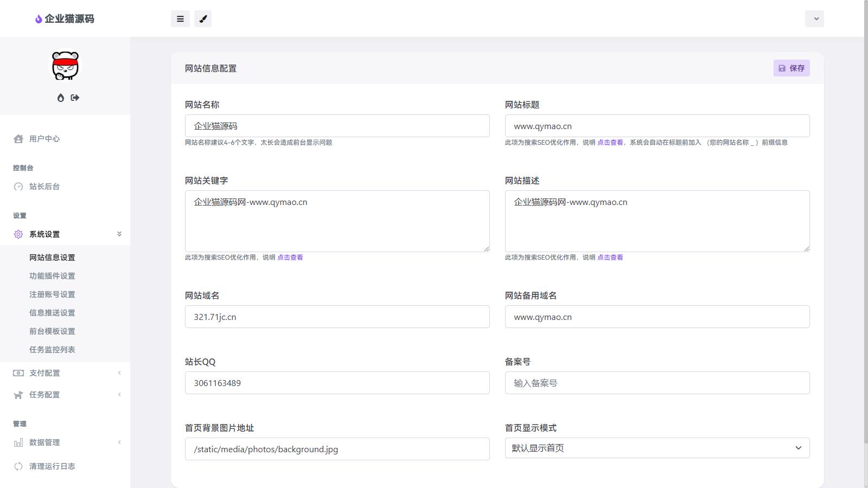The width and height of the screenshot is (868, 488).
Task: Open the paintbrush theme icon
Action: [203, 19]
